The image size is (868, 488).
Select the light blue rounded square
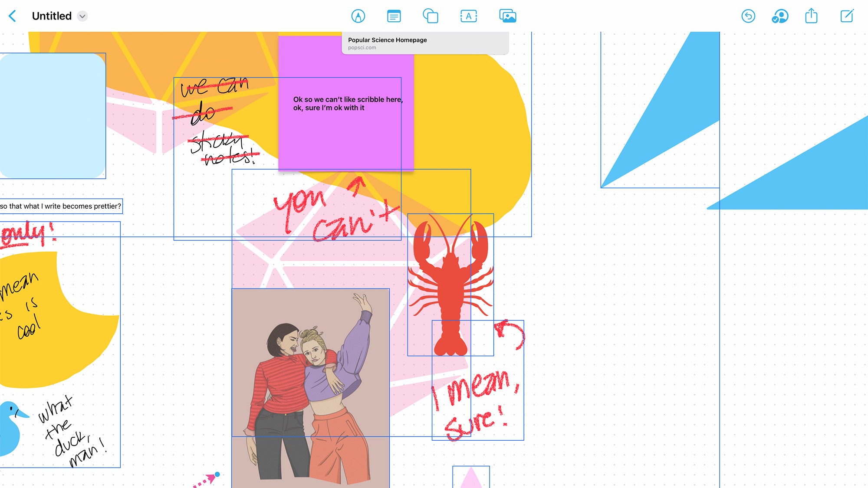point(52,115)
